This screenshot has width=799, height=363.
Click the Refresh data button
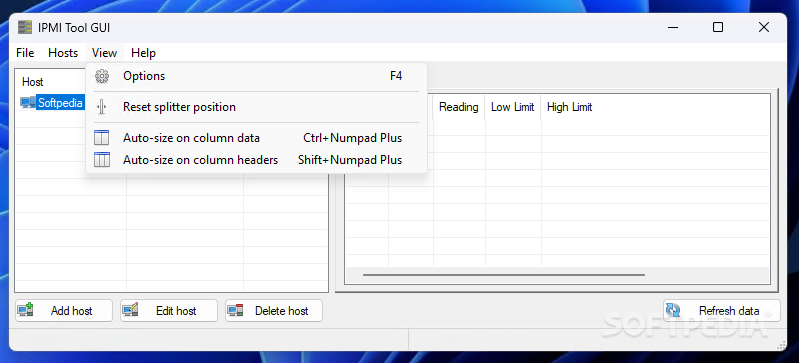click(722, 310)
